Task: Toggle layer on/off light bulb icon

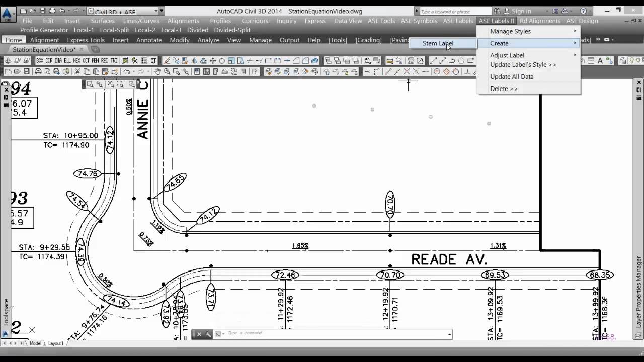Action: [x=632, y=60]
